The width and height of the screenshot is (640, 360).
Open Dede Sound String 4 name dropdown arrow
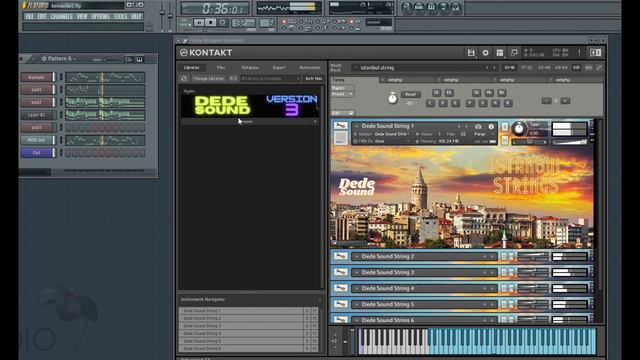point(356,289)
